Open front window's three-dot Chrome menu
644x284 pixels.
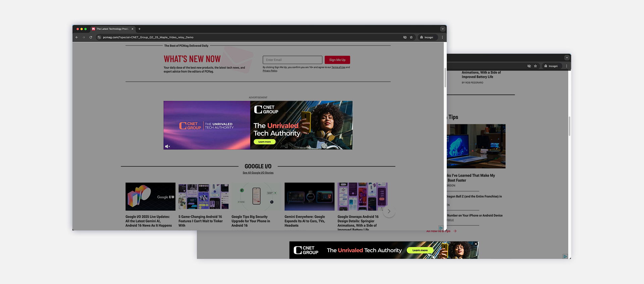point(442,37)
